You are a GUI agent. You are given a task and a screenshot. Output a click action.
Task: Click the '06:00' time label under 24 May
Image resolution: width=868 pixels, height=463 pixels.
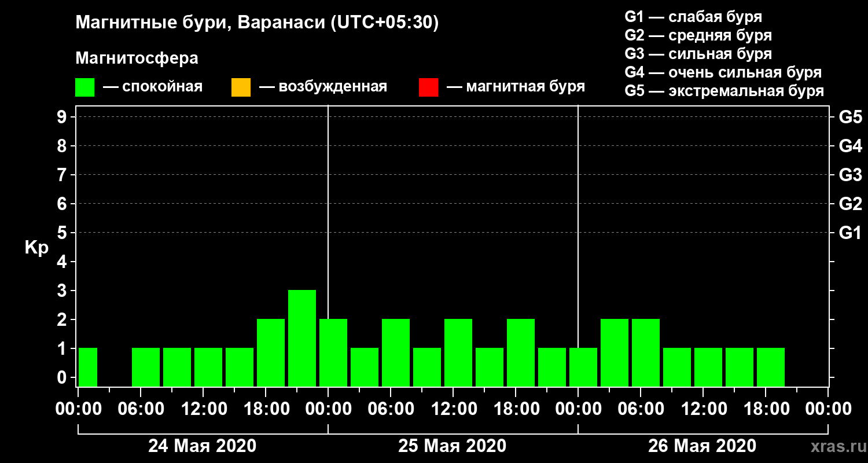pyautogui.click(x=141, y=409)
